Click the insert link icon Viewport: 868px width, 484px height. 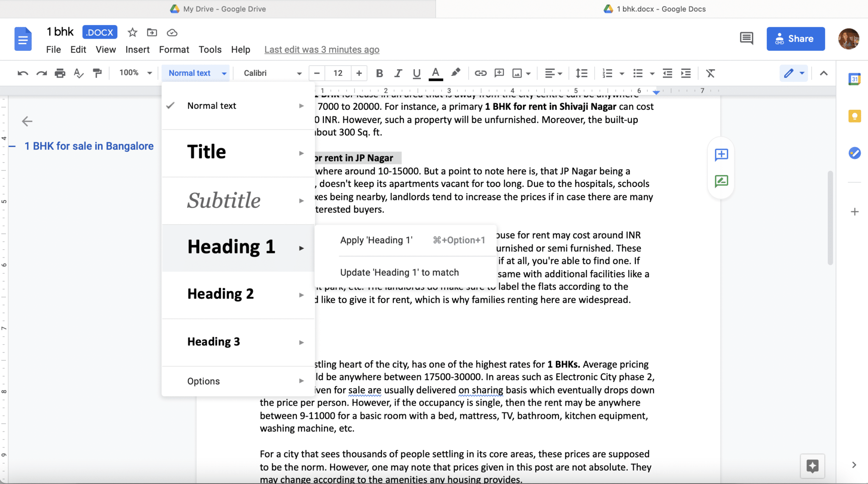480,73
